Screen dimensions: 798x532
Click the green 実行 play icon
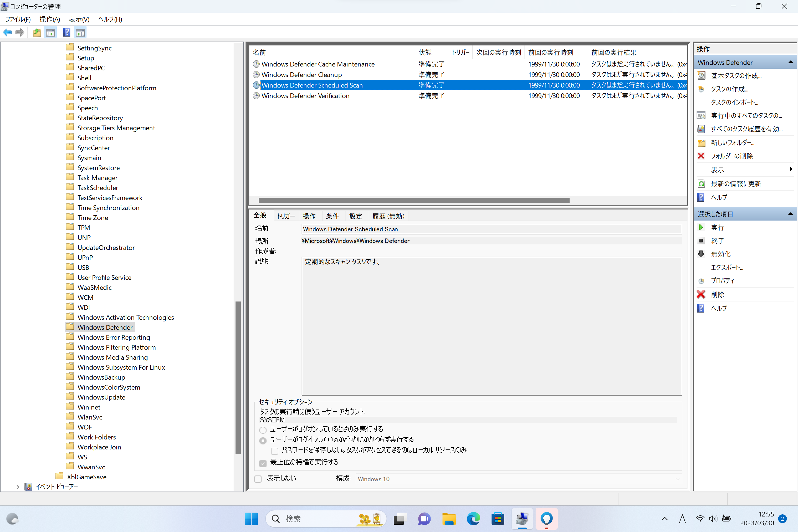tap(701, 227)
